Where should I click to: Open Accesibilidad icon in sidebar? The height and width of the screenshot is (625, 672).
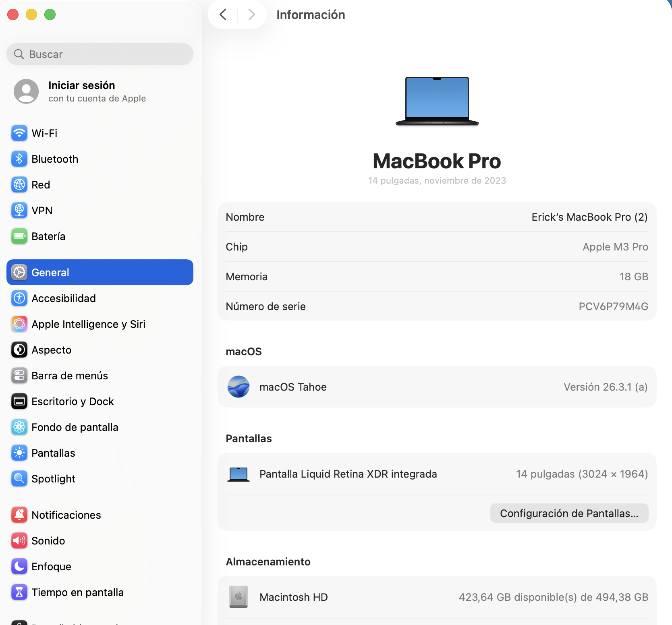[19, 298]
